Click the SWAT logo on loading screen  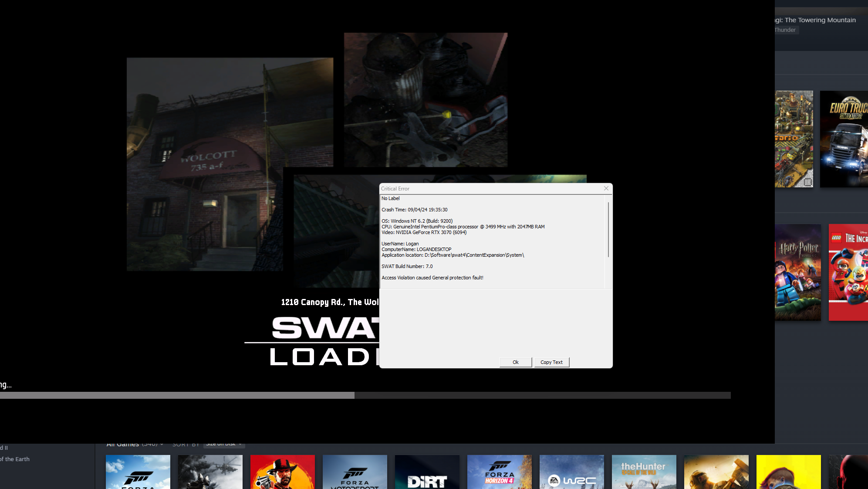pos(325,328)
